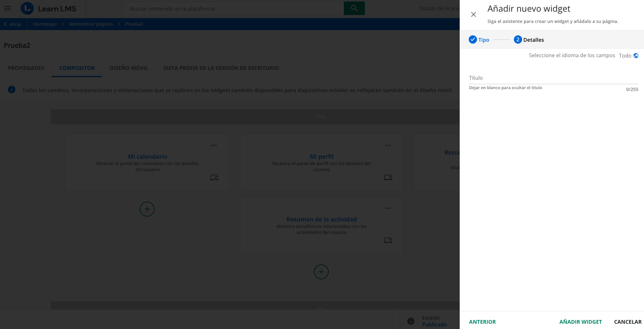Add widget below Resumen de la actividad
The image size is (644, 329).
click(321, 272)
